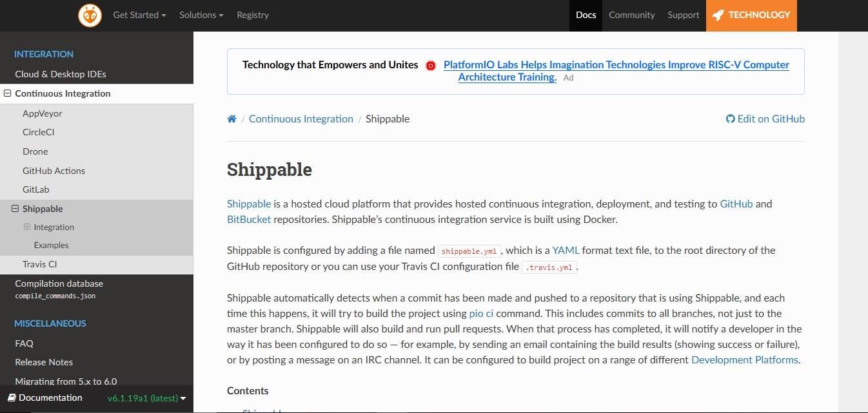This screenshot has height=413, width=868.
Task: Click the Contents label
Action: tap(248, 390)
